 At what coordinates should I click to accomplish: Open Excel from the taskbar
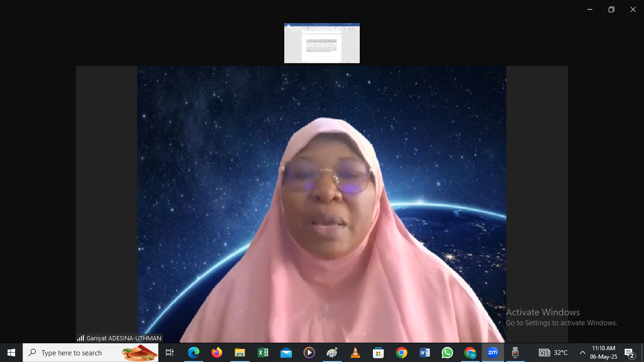coord(263,353)
